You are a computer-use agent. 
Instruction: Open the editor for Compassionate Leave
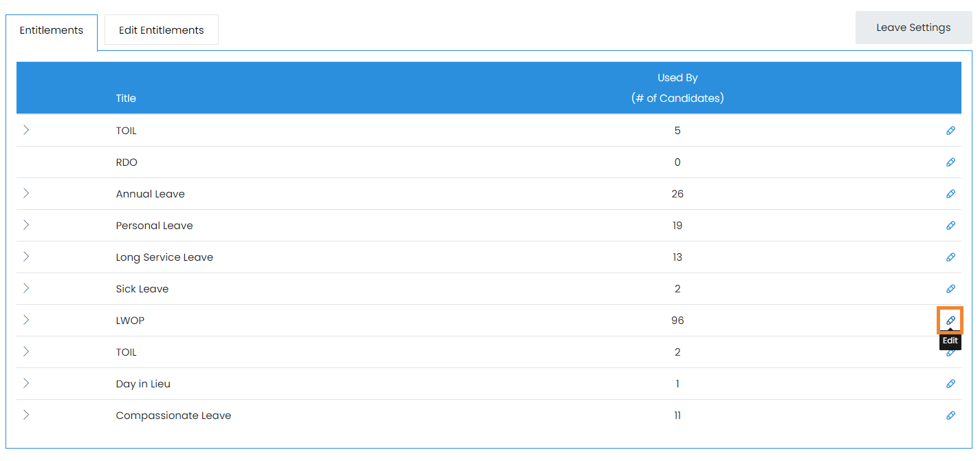[x=950, y=416]
